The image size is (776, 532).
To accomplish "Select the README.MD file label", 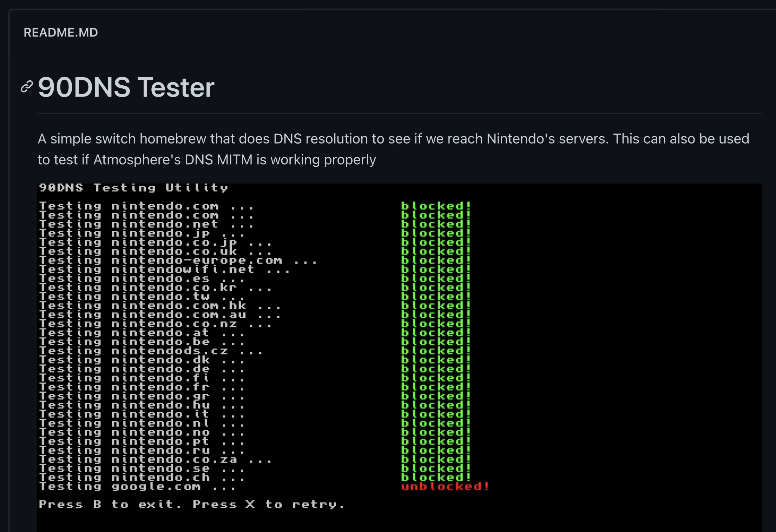I will (x=61, y=33).
